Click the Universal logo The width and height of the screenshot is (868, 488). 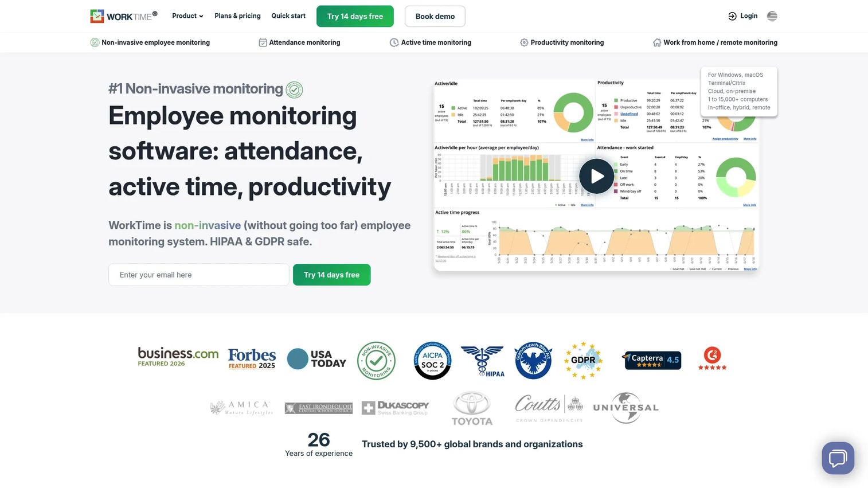click(x=626, y=408)
